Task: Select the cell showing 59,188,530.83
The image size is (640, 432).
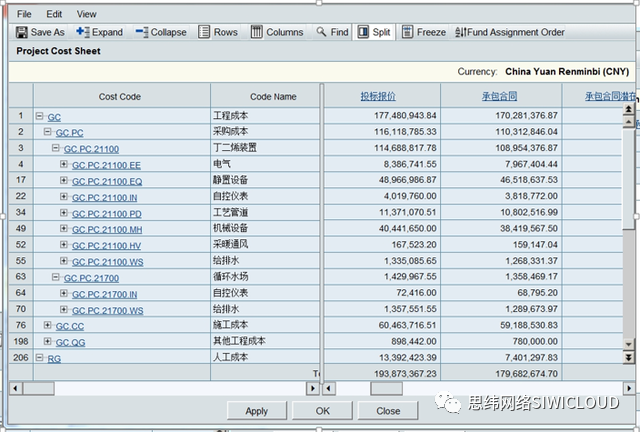Action: [x=501, y=325]
